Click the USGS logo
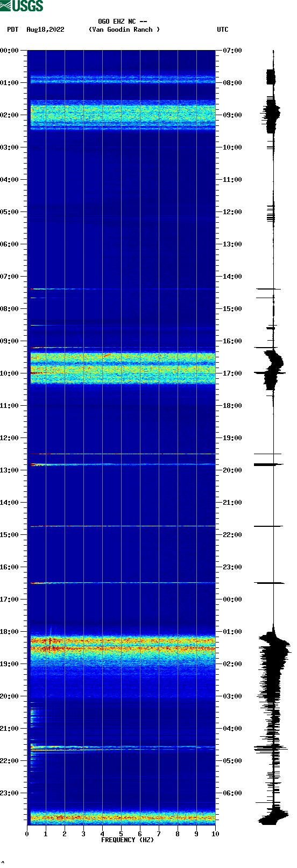Image resolution: width=297 pixels, height=868 pixels. pos(22,6)
